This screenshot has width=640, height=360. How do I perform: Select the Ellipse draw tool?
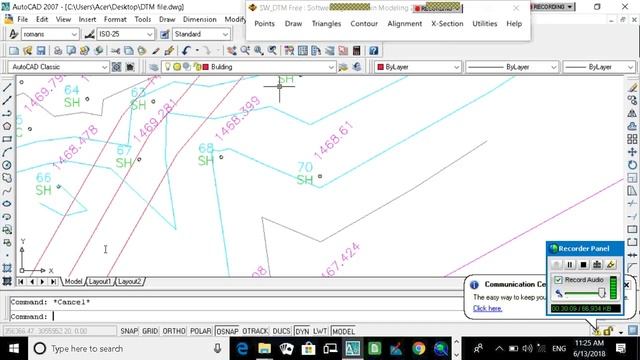click(x=7, y=204)
